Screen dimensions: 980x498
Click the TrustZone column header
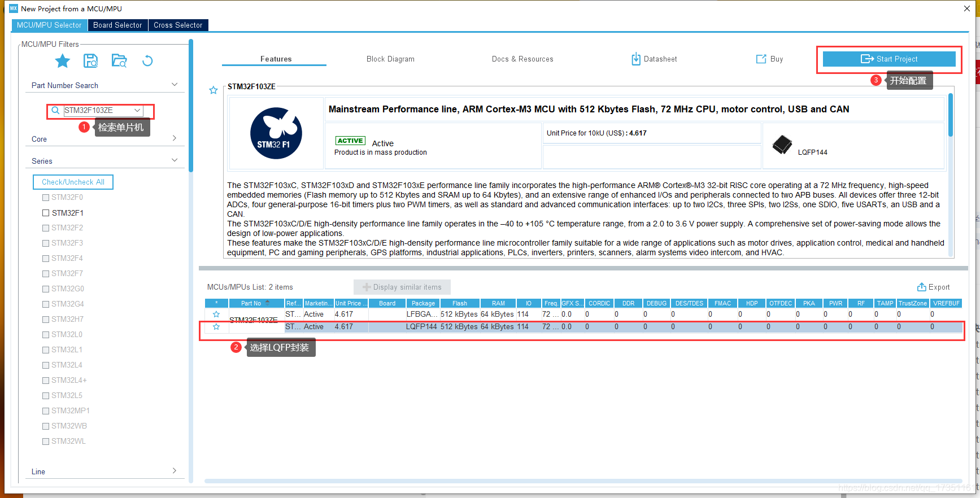(913, 303)
